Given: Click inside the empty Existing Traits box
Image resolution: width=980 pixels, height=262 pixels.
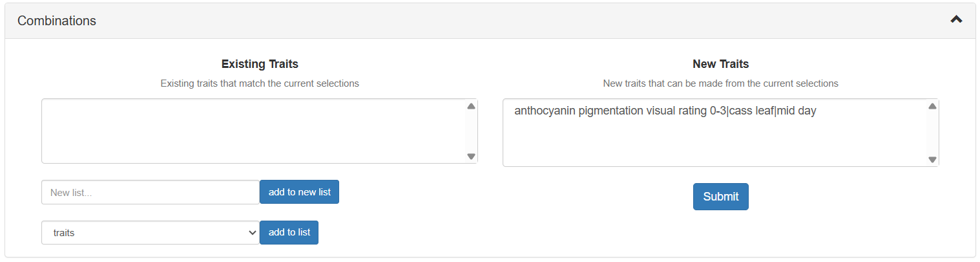Looking at the screenshot, I should (x=252, y=131).
